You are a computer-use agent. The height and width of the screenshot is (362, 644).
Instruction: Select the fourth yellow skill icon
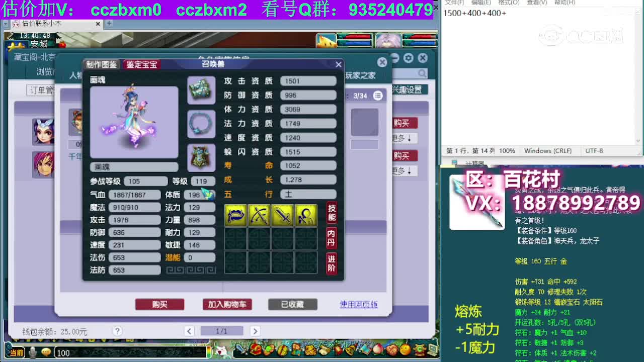(306, 216)
